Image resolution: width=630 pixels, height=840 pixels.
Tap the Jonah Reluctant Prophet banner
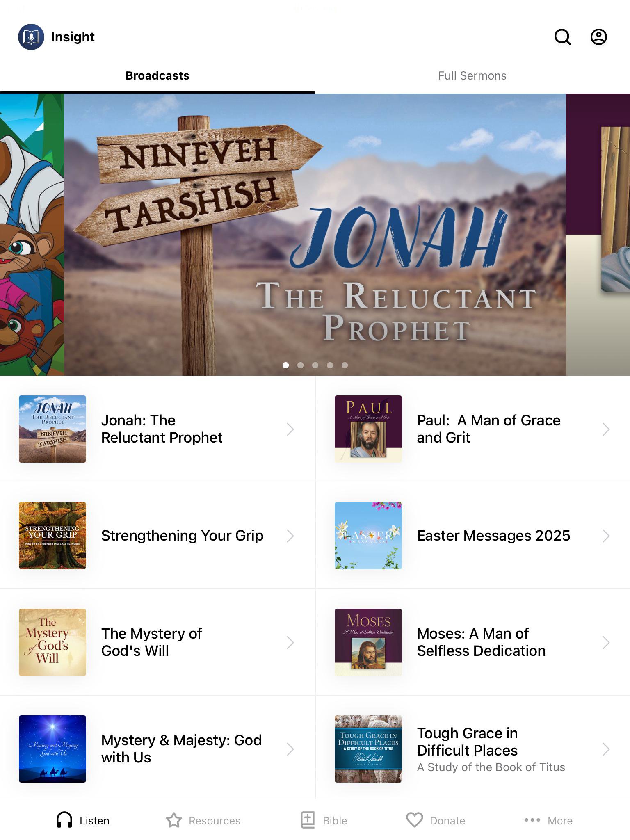pyautogui.click(x=315, y=235)
